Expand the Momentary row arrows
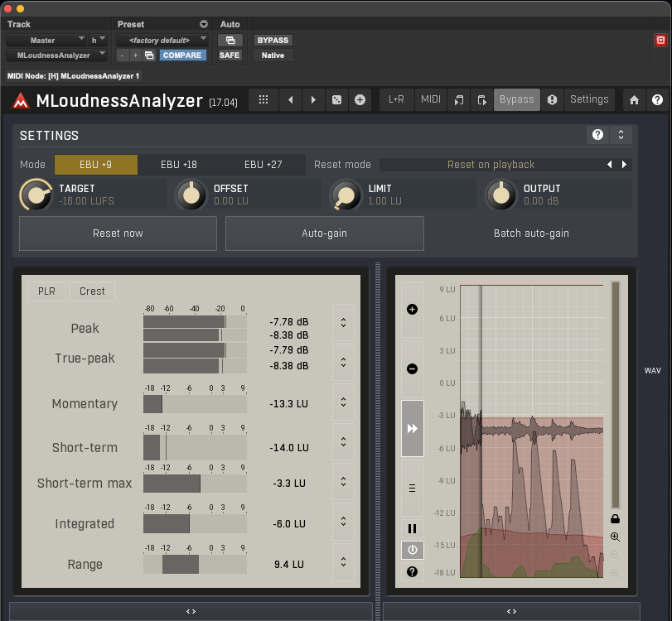 [343, 402]
